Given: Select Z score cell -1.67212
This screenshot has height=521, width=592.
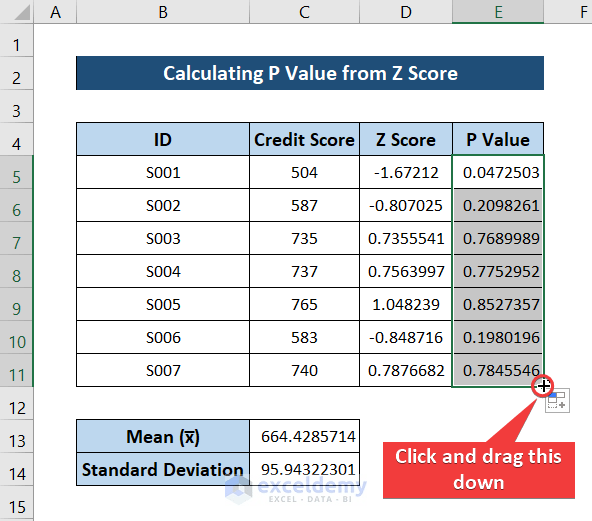Looking at the screenshot, I should [406, 173].
